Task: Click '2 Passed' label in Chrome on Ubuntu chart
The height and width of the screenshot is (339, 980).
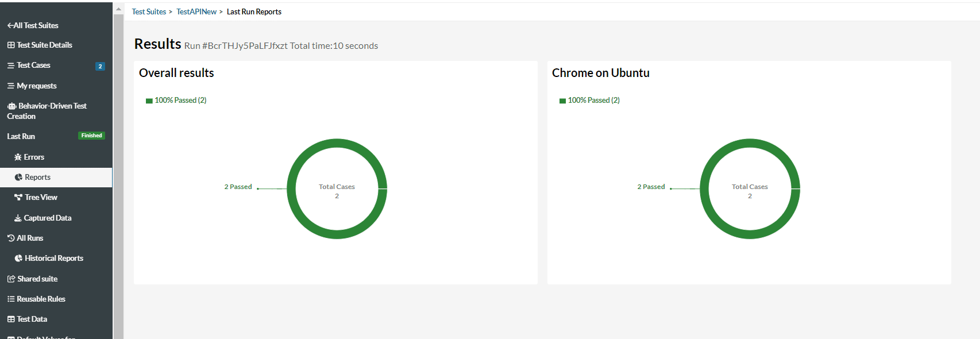Action: (x=651, y=187)
